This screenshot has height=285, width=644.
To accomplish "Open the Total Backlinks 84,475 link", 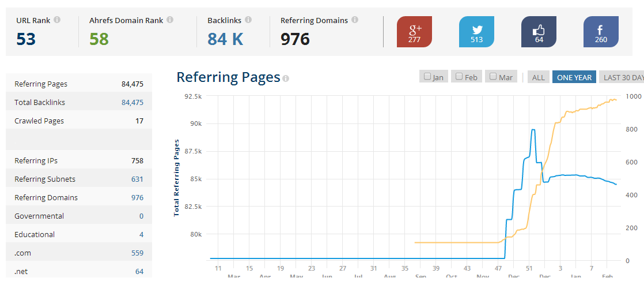I will click(132, 102).
